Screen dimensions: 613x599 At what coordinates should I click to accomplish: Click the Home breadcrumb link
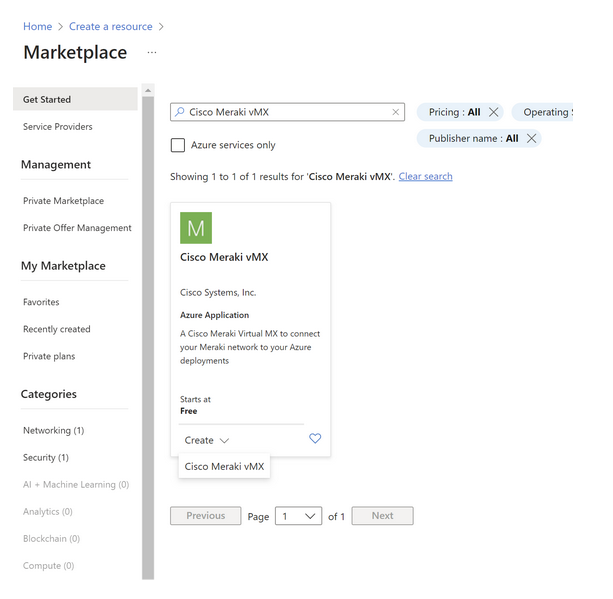pos(38,27)
